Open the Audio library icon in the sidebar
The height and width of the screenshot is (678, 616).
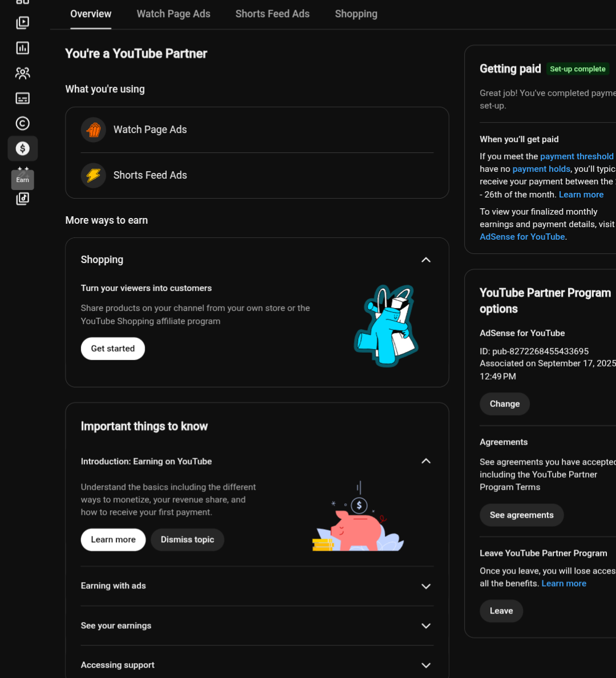click(22, 199)
